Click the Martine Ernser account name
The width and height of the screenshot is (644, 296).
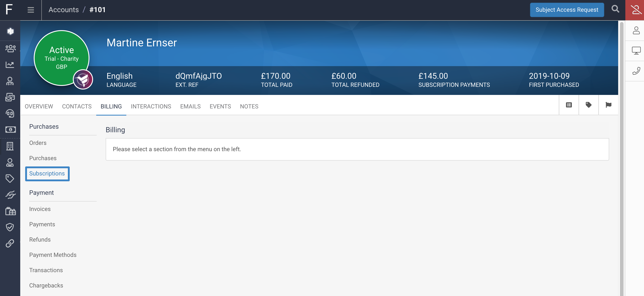[142, 43]
